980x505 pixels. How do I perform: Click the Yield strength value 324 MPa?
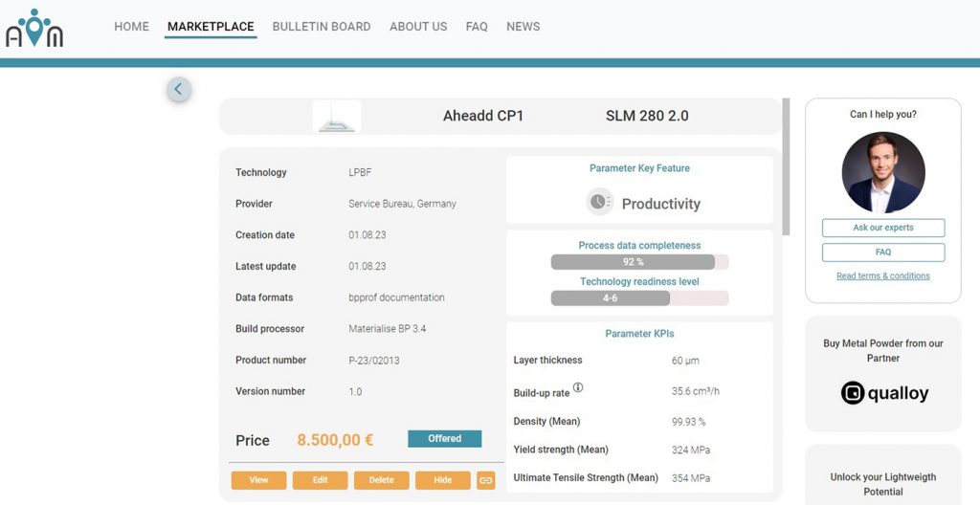(x=691, y=450)
